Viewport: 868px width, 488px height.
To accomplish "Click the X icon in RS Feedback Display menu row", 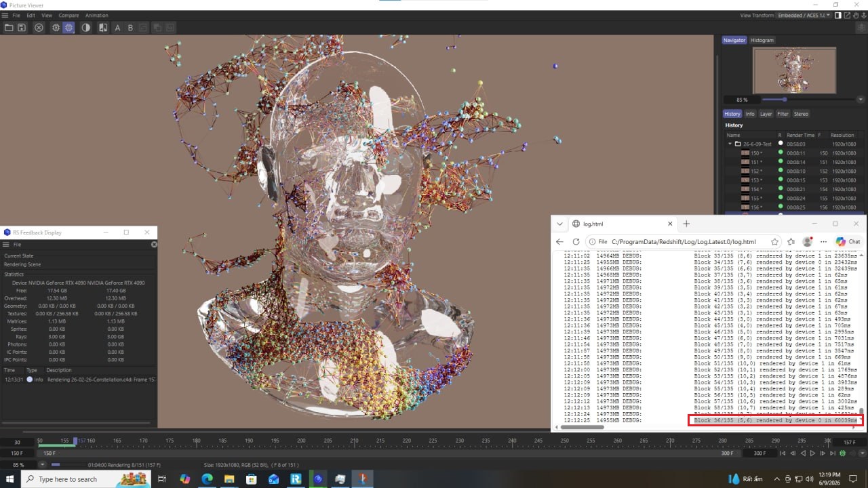I will 154,244.
